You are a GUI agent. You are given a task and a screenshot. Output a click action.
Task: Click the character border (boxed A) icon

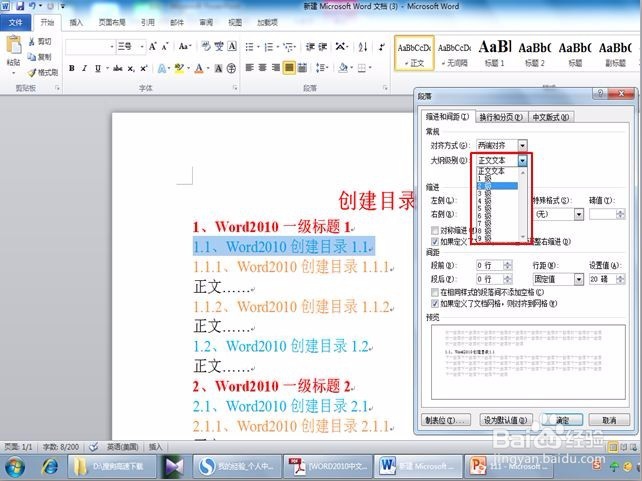[x=232, y=47]
